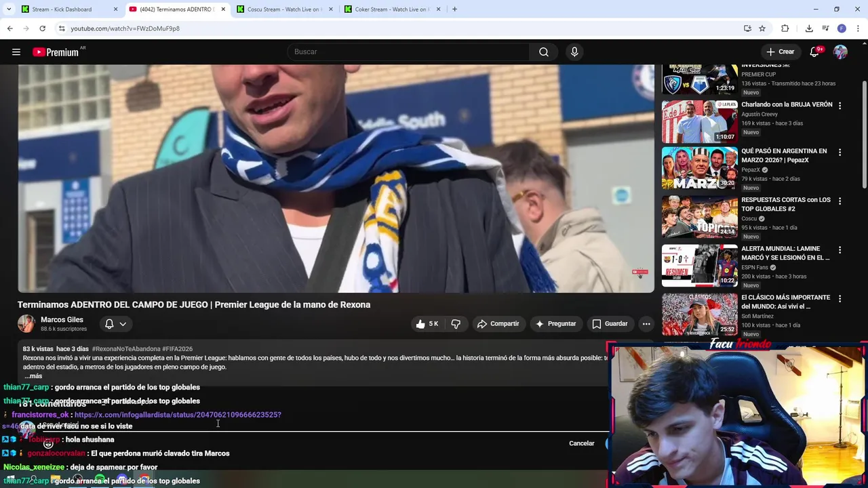Open the browser extensions puzzle icon

pyautogui.click(x=785, y=28)
